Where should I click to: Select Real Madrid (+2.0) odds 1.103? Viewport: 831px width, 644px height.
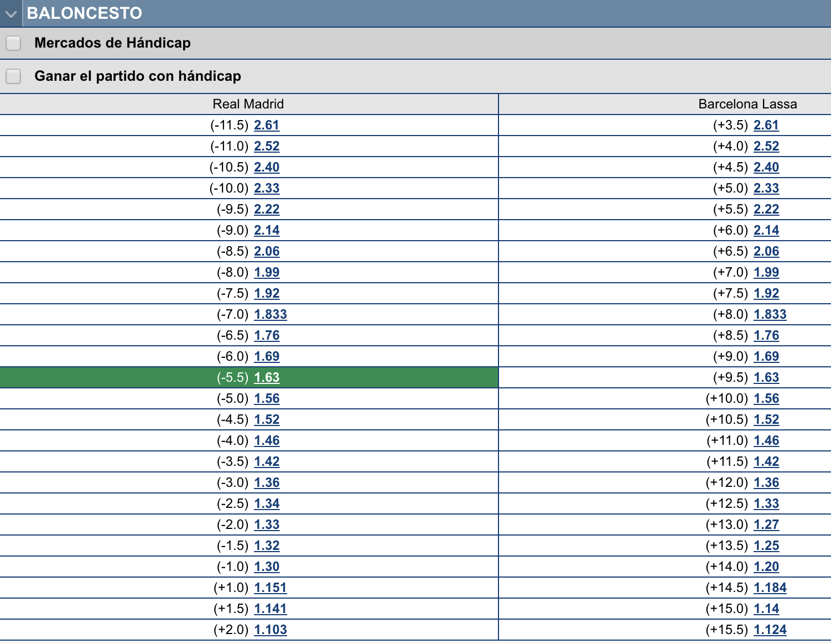[x=271, y=630]
